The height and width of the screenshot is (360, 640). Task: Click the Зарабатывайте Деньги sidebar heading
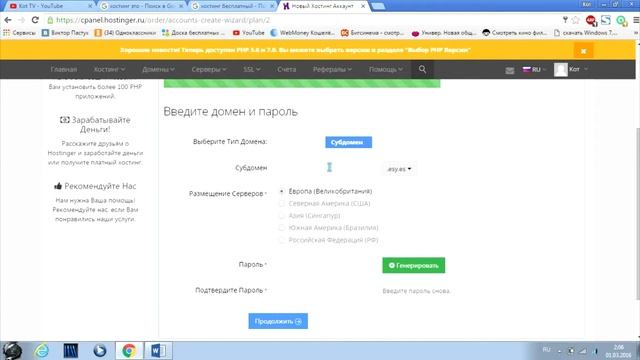[95, 124]
